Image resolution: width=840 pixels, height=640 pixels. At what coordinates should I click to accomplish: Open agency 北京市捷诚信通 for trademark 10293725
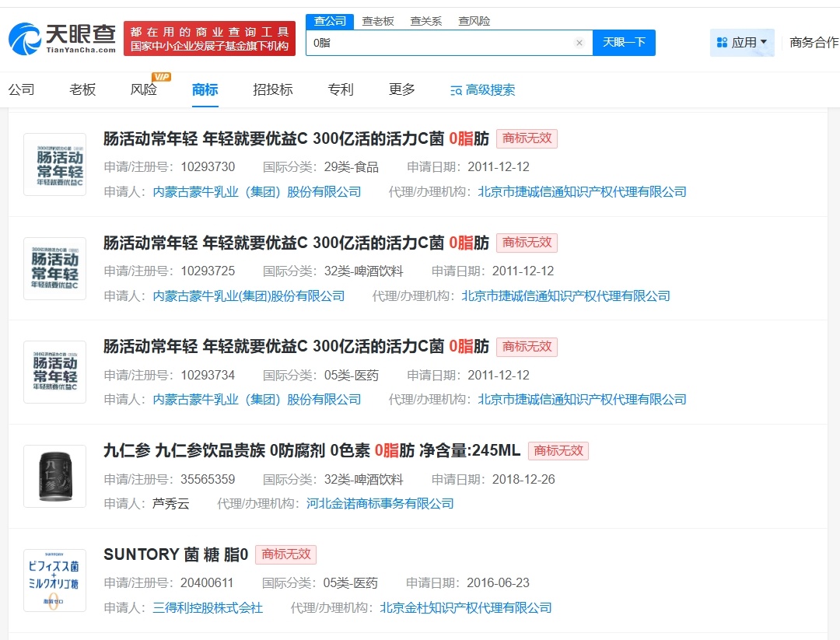pyautogui.click(x=565, y=296)
